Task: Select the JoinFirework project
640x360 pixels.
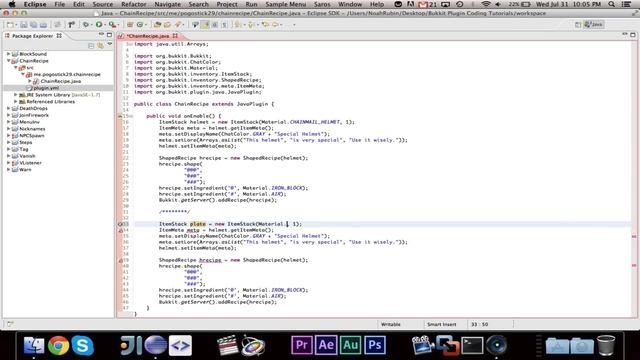Action: tap(34, 115)
